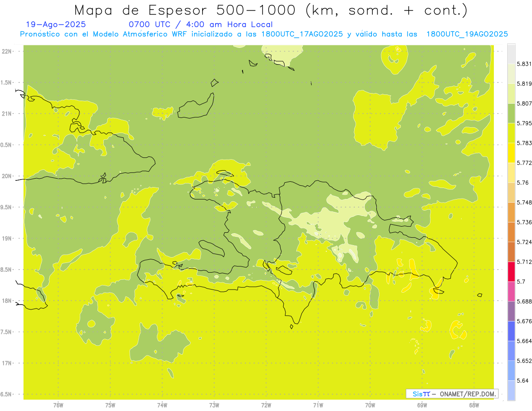Click the colorbar value 5.76
This screenshot has height=411, width=532.
[522, 183]
